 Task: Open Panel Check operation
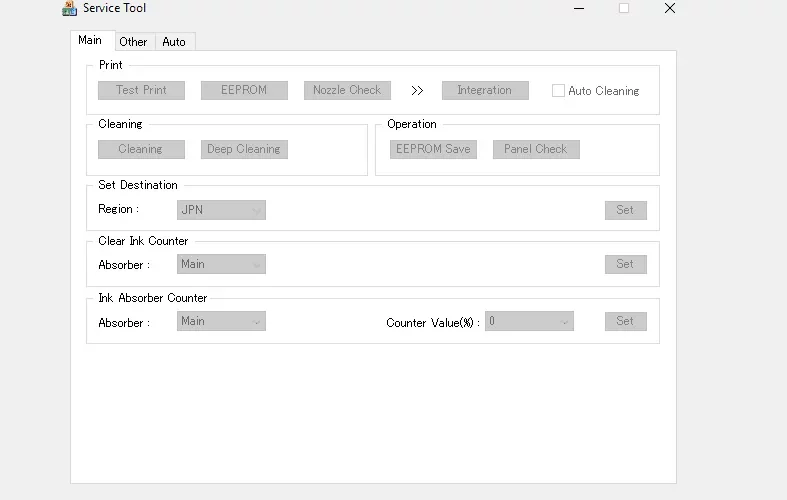click(x=536, y=149)
